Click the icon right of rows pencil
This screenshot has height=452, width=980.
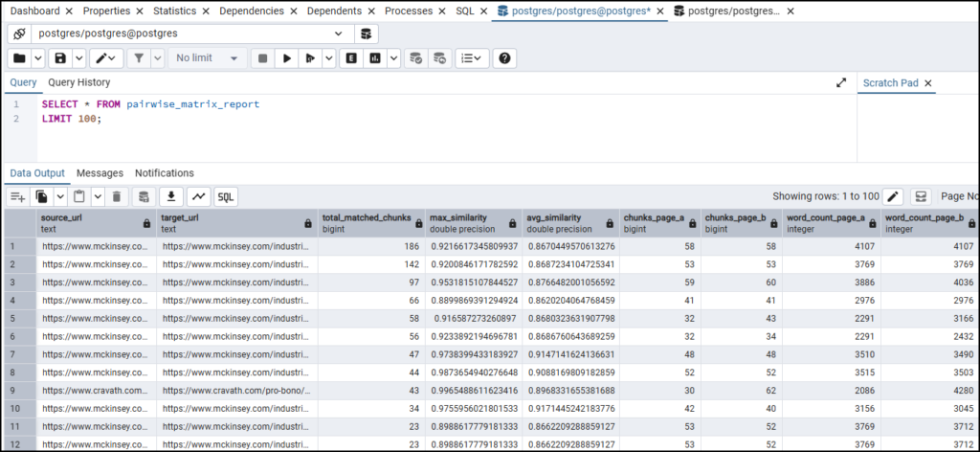pyautogui.click(x=921, y=197)
